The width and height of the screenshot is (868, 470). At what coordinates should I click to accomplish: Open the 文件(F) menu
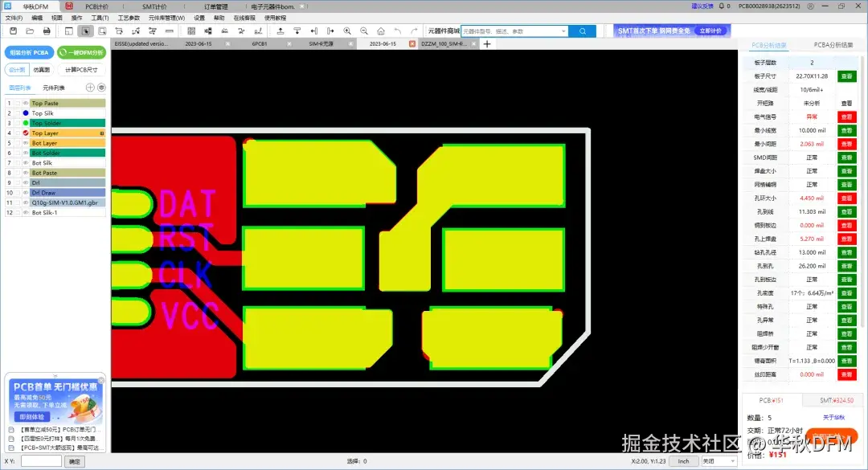(x=14, y=18)
